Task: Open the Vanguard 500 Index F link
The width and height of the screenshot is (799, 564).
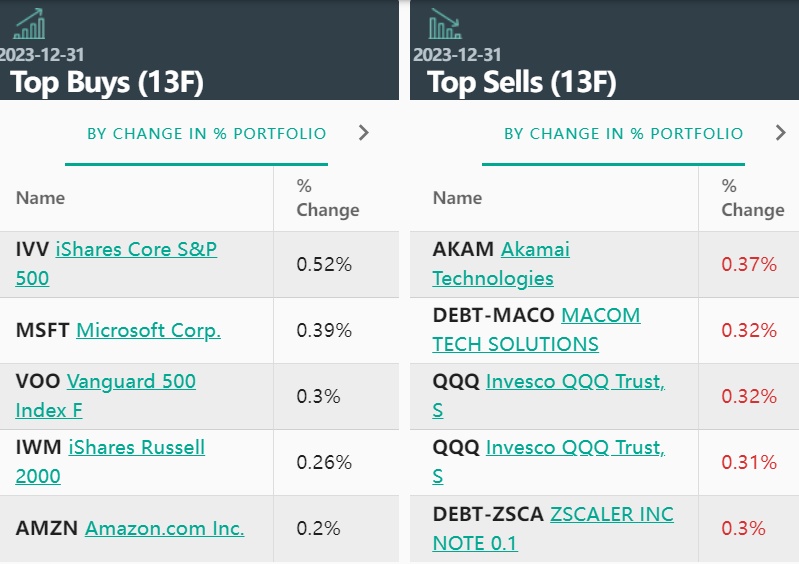Action: [131, 381]
